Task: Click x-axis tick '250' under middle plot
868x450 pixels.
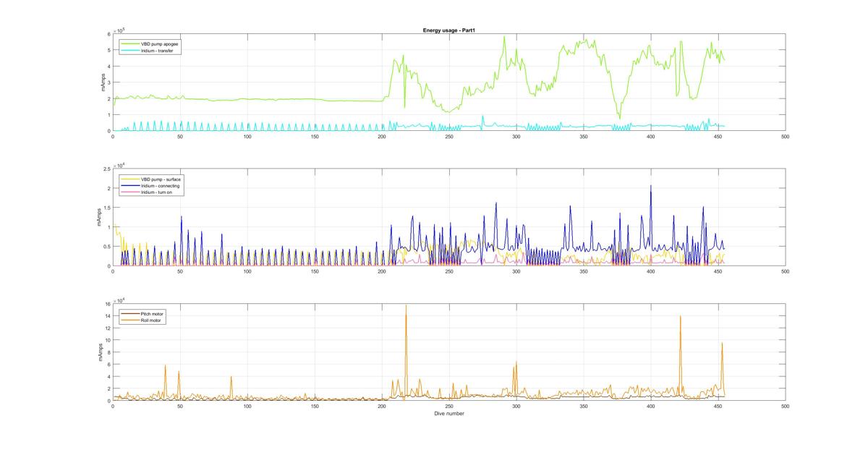Action: coord(449,271)
